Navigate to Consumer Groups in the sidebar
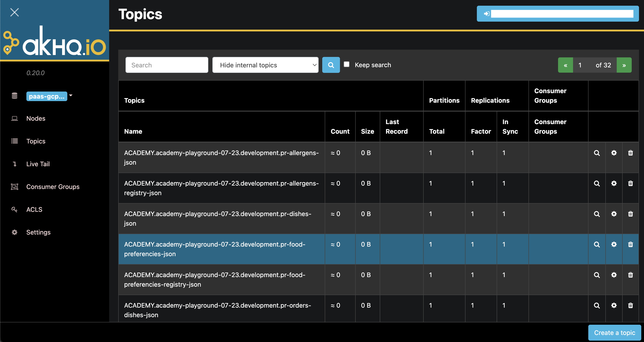The width and height of the screenshot is (644, 342). tap(53, 187)
